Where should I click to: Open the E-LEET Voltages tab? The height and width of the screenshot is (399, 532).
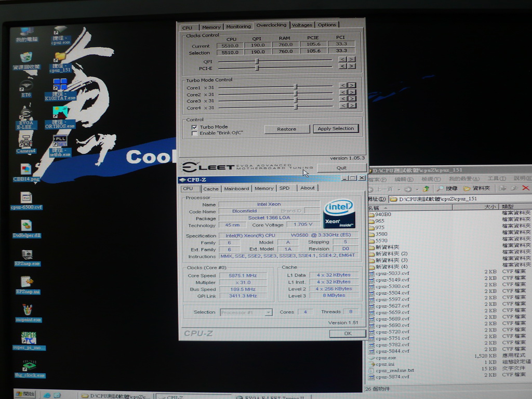pos(302,25)
